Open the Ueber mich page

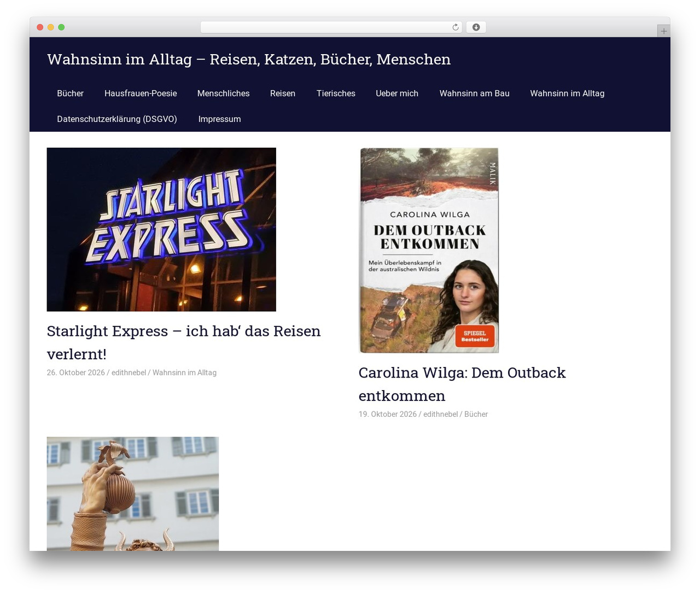[397, 94]
